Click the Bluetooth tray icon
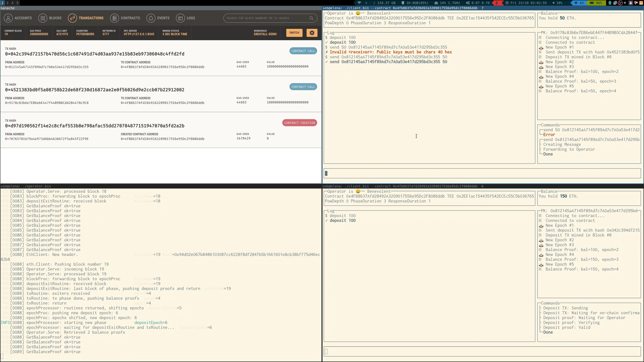This screenshot has width=644, height=362. coord(610,3)
